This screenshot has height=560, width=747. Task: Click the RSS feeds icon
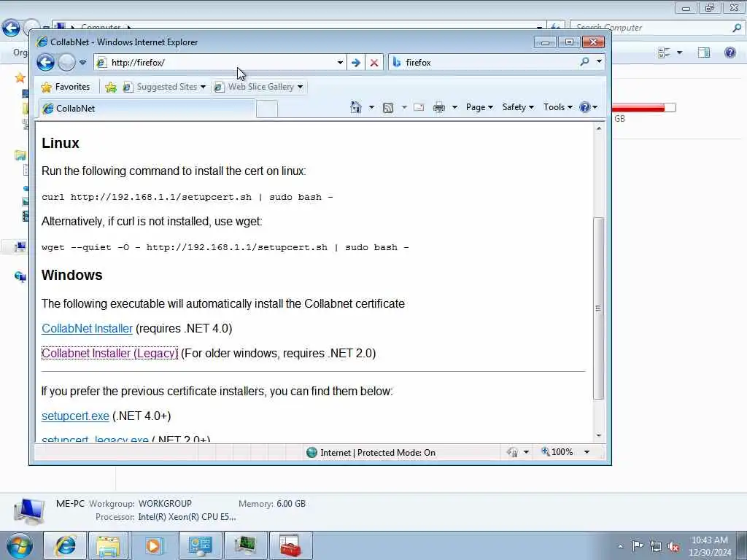[x=388, y=108]
